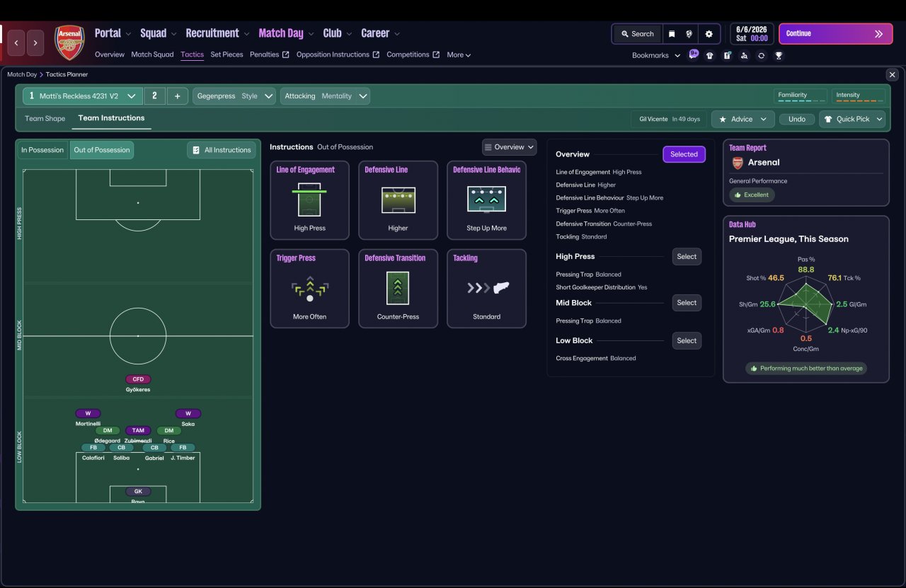Open the Opposition Instructions link
The image size is (906, 588).
[x=338, y=54]
